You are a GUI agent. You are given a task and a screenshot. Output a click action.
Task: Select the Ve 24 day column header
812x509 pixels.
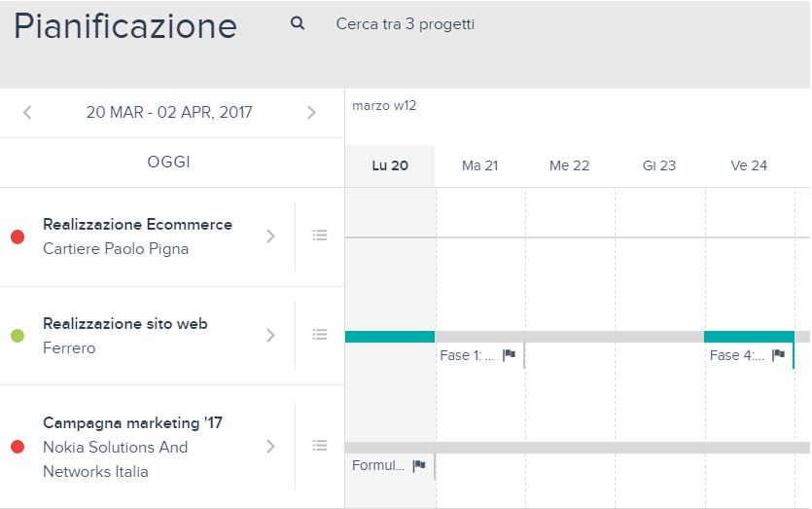pos(749,165)
